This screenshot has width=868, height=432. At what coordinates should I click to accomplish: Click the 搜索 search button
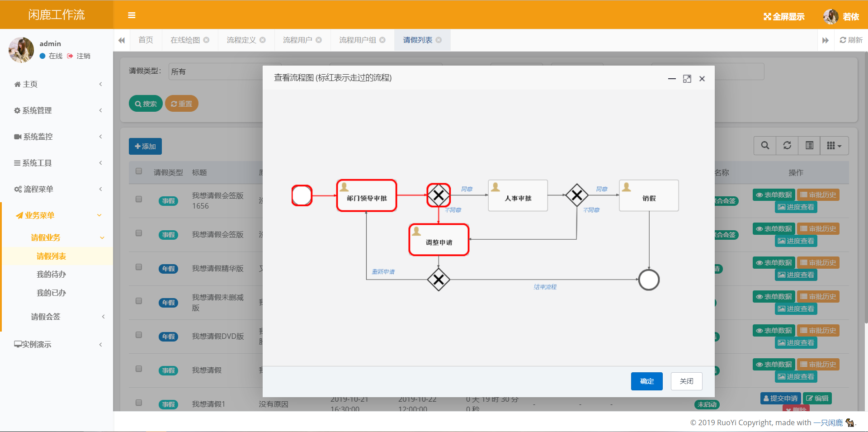146,104
